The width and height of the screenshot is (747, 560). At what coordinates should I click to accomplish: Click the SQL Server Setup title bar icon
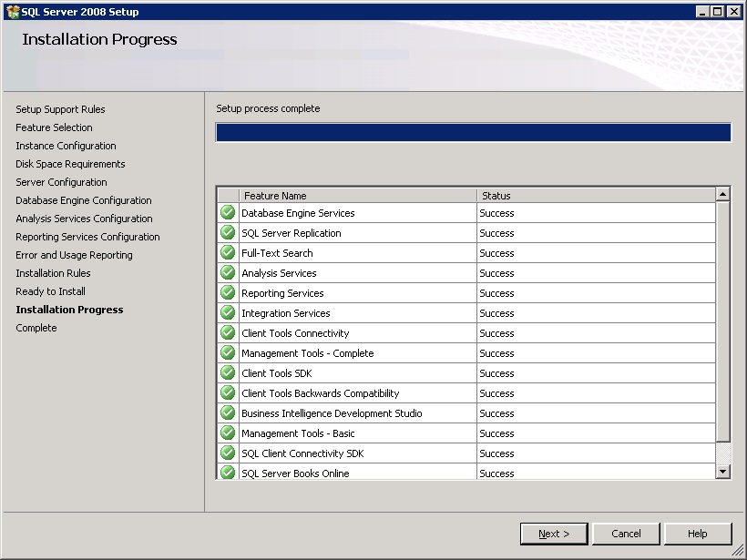pyautogui.click(x=13, y=12)
